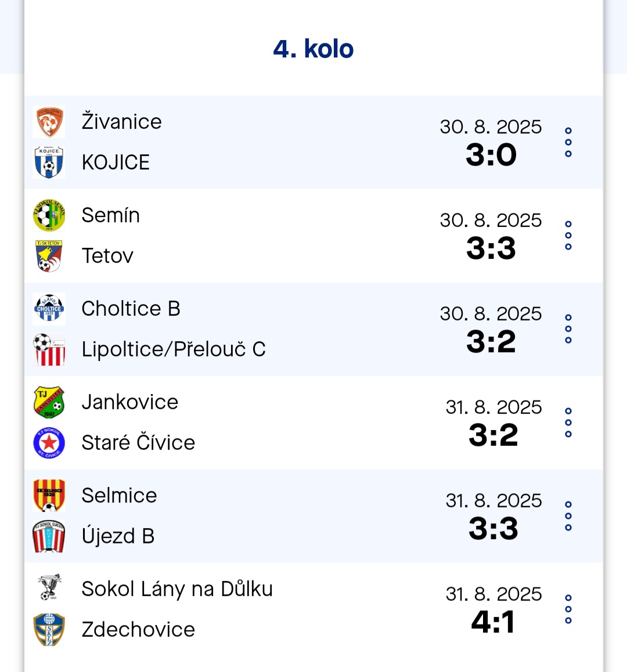Viewport: 627px width, 672px height.
Task: Open the Choltice B club logo
Action: click(49, 309)
